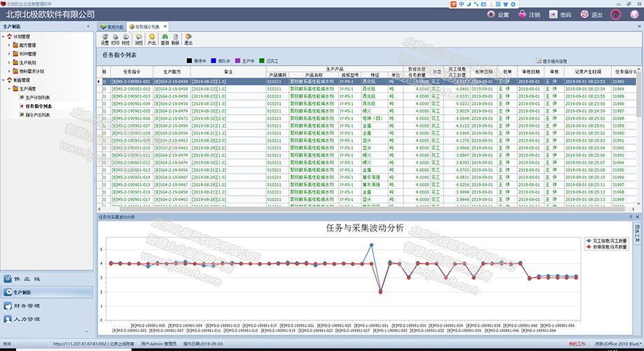Click the table's vertical scroll down arrow

[x=638, y=203]
